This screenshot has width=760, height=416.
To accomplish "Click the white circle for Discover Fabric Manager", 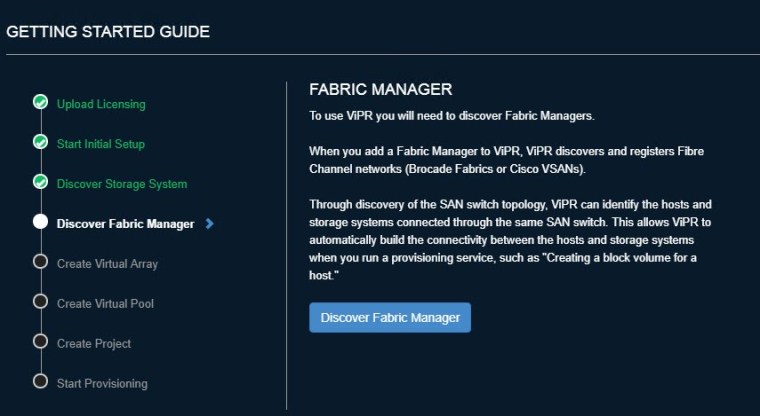I will pyautogui.click(x=40, y=222).
